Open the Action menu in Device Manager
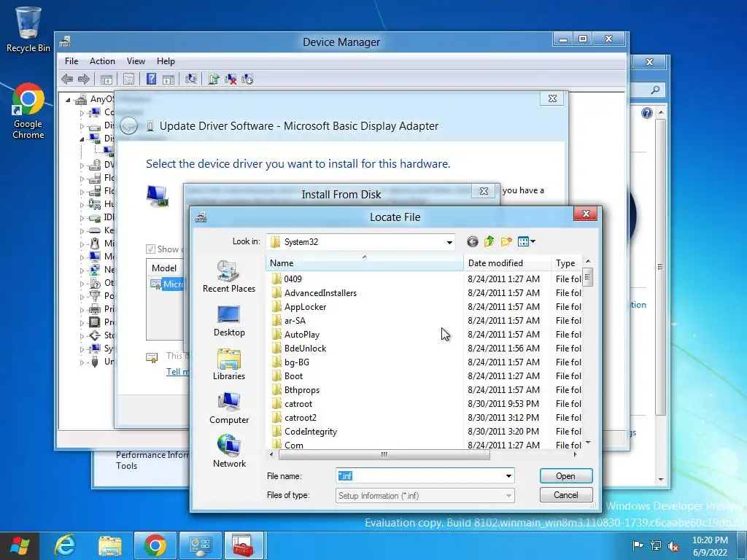 click(102, 61)
